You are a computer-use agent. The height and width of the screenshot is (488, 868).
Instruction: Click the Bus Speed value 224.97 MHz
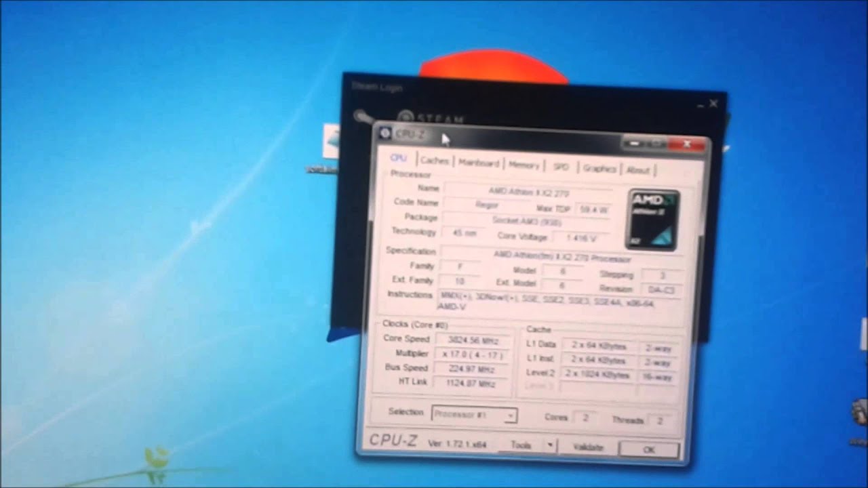pyautogui.click(x=472, y=369)
